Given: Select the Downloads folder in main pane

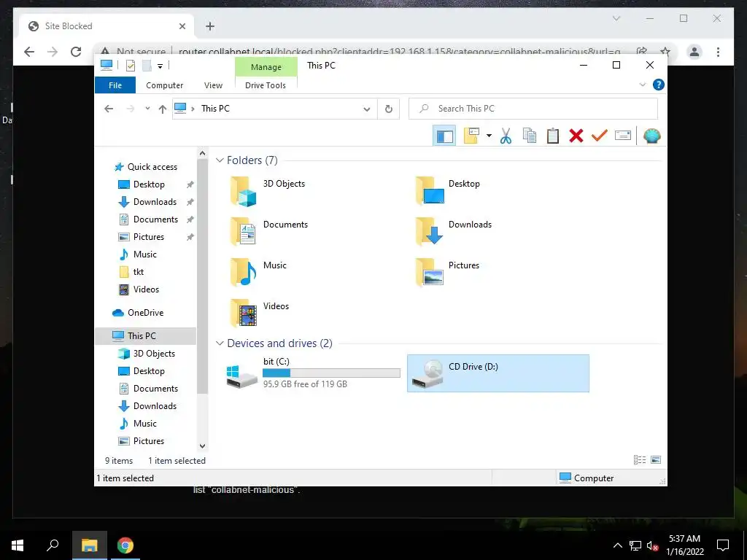Looking at the screenshot, I should [453, 231].
